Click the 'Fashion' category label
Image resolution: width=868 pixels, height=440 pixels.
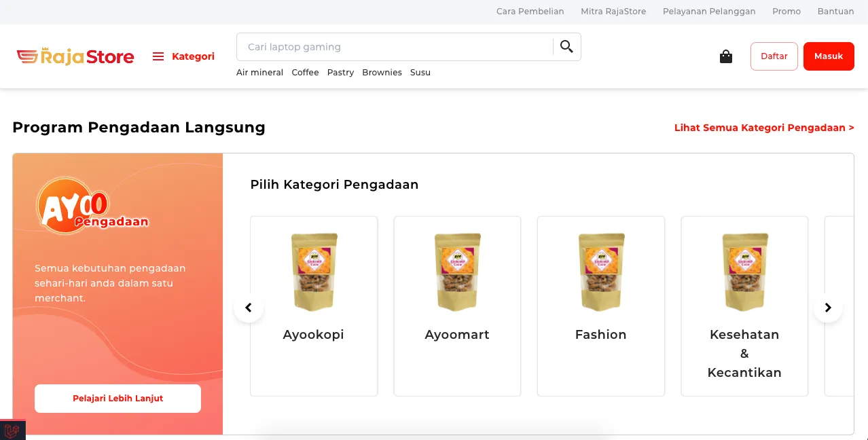(x=601, y=335)
